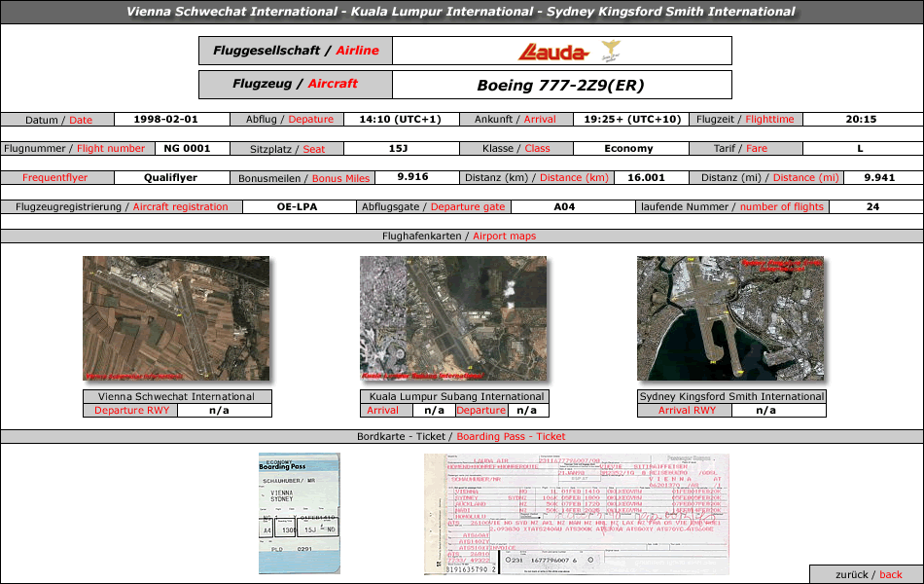The height and width of the screenshot is (584, 924).
Task: Click the Distanz (mi) / Distance (mi) label
Action: [766, 177]
